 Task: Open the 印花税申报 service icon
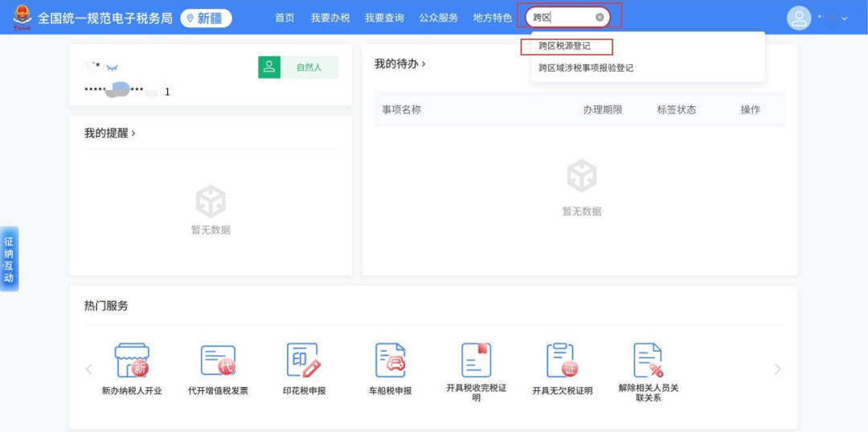(x=304, y=360)
